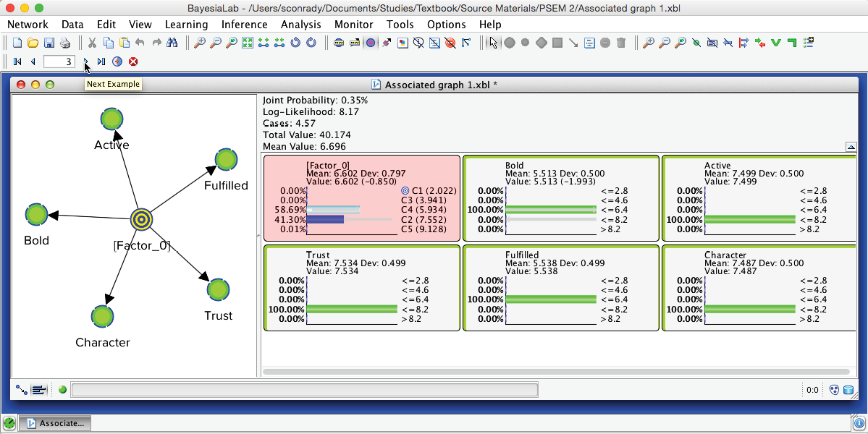The height and width of the screenshot is (434, 868).
Task: Click the Fit to window zoom icon
Action: pos(248,43)
